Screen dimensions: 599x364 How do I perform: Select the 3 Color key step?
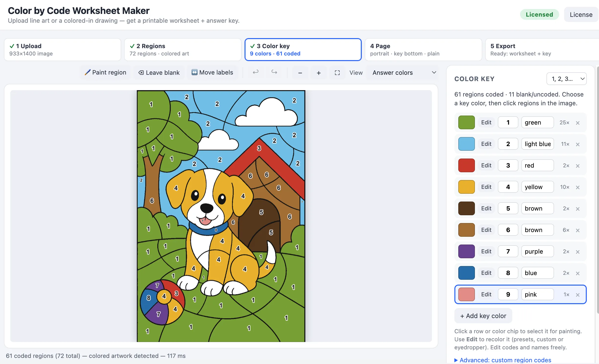click(x=303, y=50)
